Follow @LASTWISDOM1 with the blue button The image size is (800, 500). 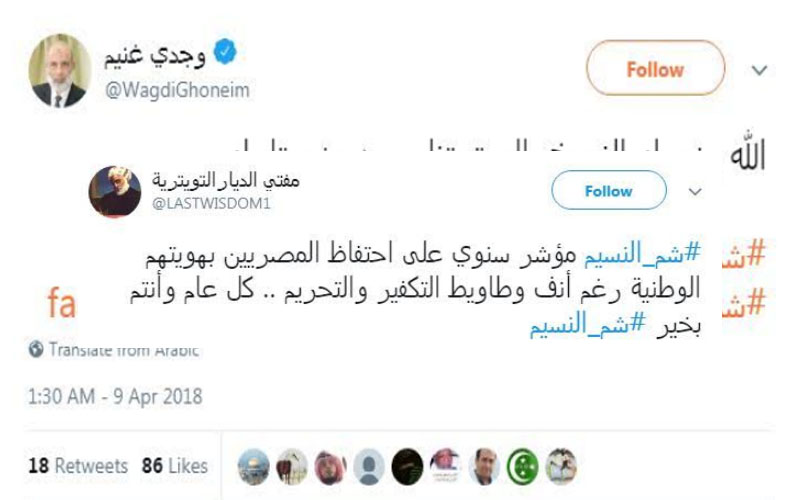[608, 191]
